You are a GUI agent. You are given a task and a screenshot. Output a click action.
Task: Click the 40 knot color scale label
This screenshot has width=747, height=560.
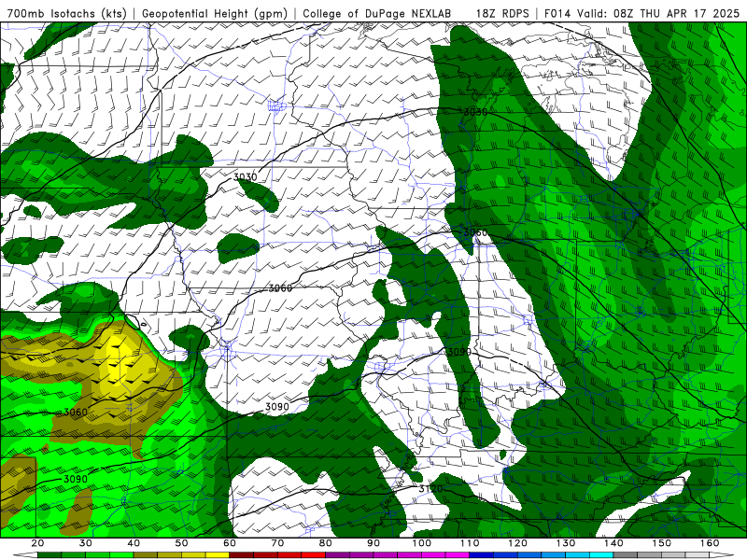(x=134, y=543)
